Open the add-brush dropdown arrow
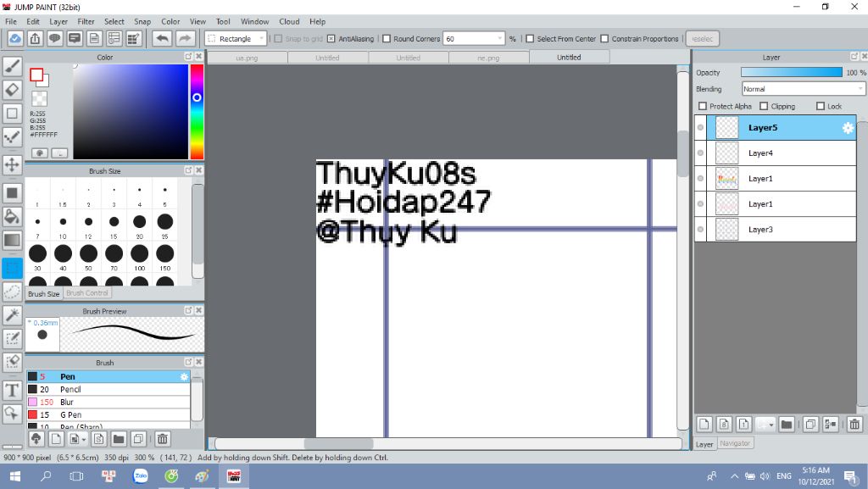 [x=84, y=439]
